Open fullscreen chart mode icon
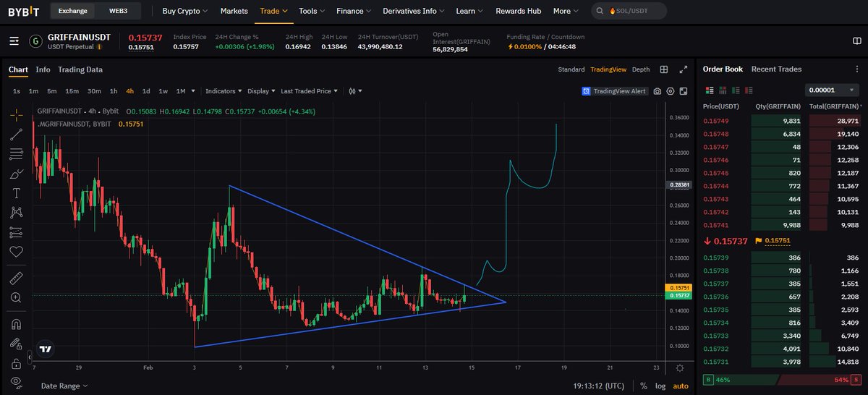 pos(684,91)
